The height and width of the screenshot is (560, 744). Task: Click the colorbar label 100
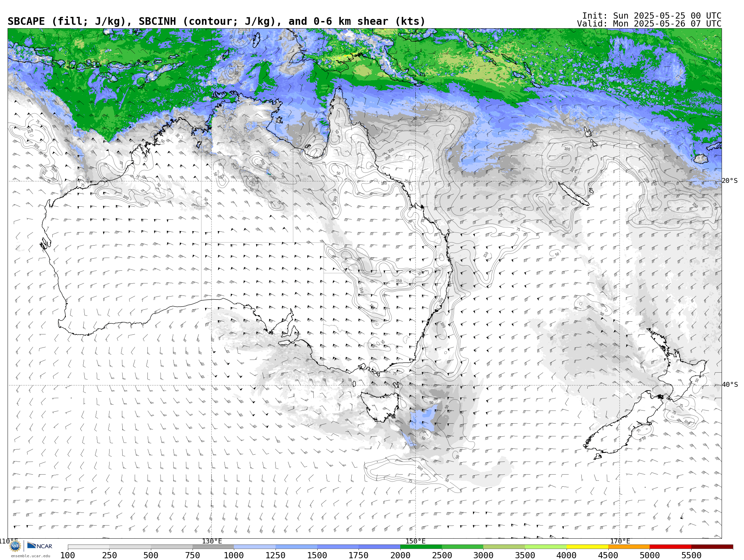(68, 555)
